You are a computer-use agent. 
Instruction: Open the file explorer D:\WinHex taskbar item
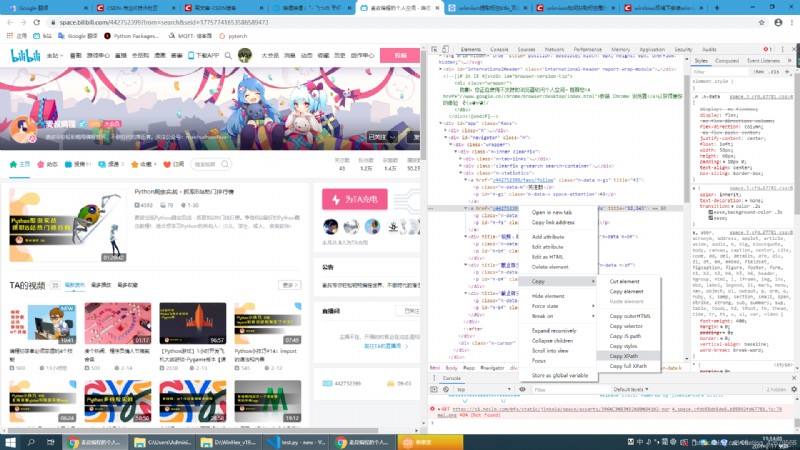[x=230, y=442]
